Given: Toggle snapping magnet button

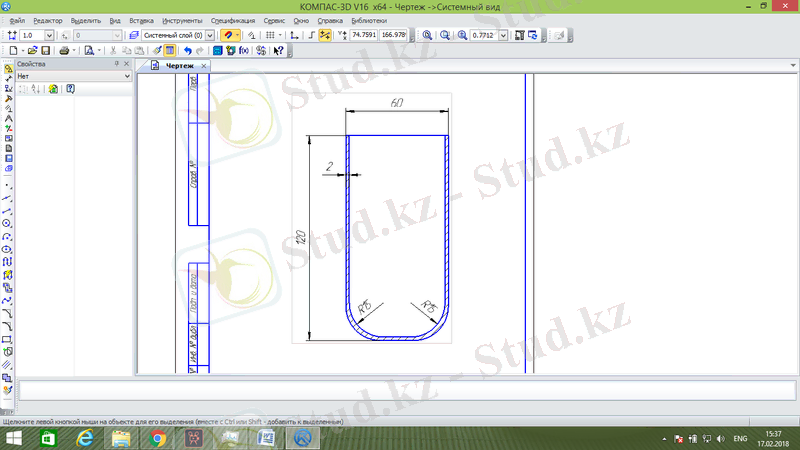Looking at the screenshot, I should [x=228, y=35].
